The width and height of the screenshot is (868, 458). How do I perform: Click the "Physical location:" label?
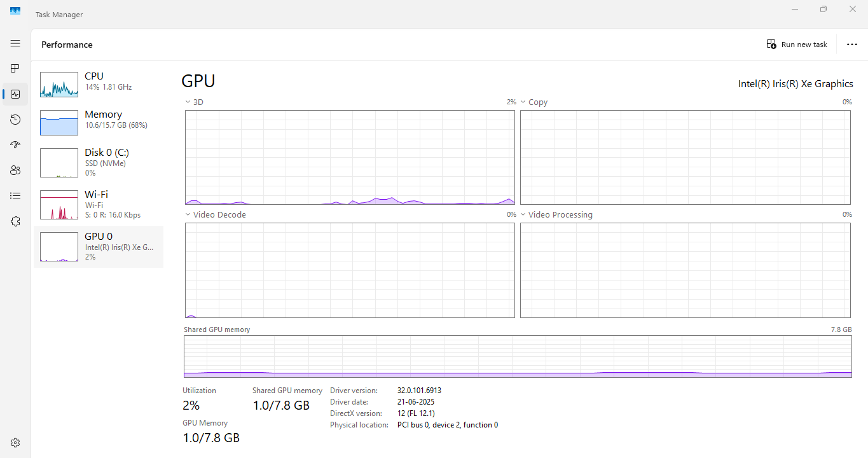tap(359, 425)
